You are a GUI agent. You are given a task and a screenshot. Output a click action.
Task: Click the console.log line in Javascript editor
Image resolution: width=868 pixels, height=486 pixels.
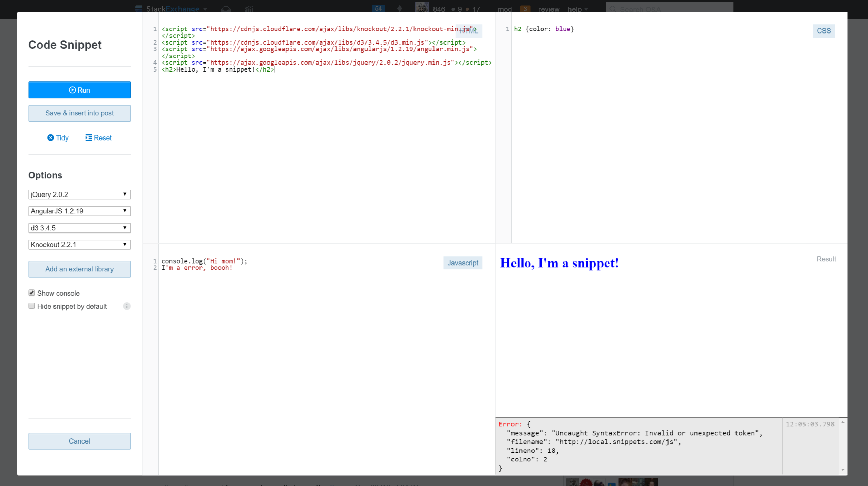click(x=204, y=261)
